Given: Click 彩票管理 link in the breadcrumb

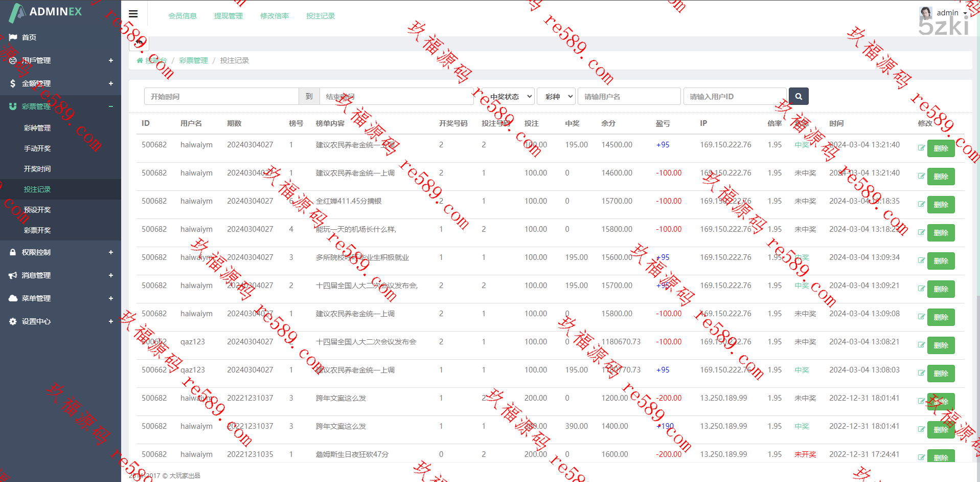Looking at the screenshot, I should [x=193, y=60].
